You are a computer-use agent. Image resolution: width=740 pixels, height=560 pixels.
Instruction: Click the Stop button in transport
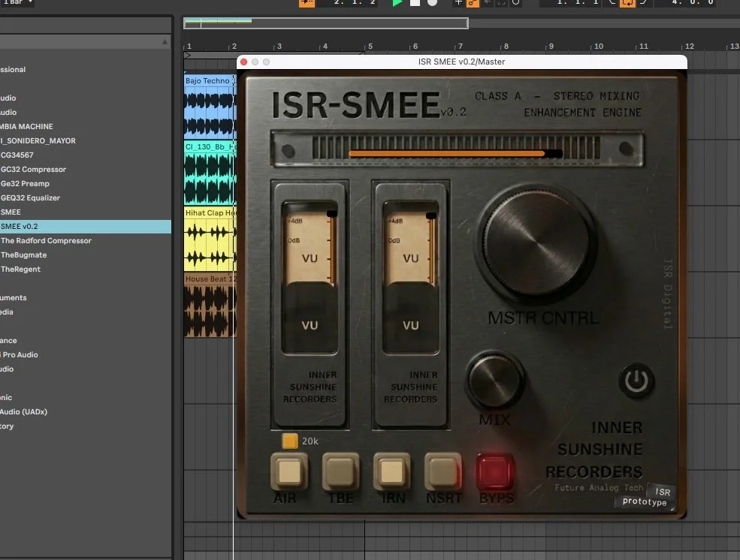415,2
